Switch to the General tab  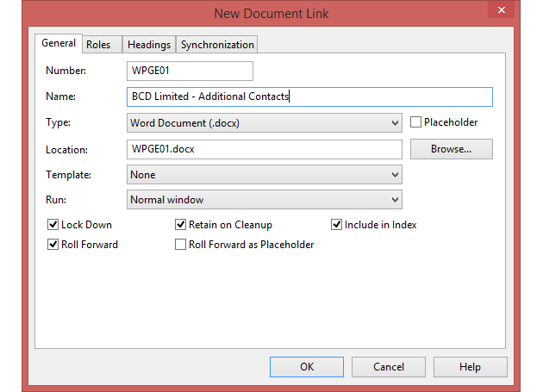pos(59,44)
